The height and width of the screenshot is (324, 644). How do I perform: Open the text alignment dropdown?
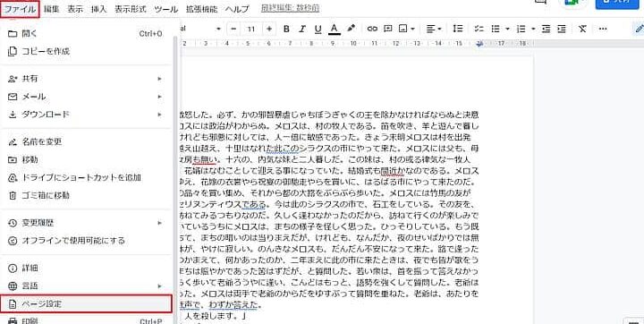tap(434, 29)
